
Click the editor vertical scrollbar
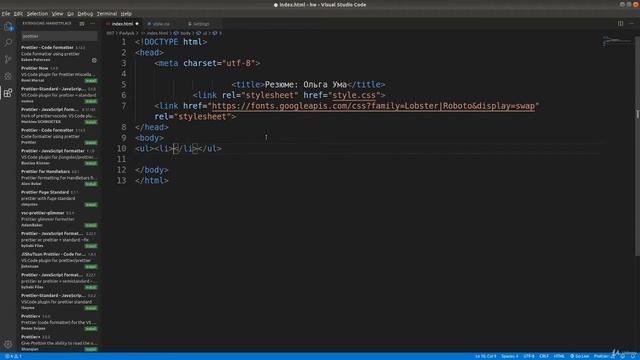point(637,146)
